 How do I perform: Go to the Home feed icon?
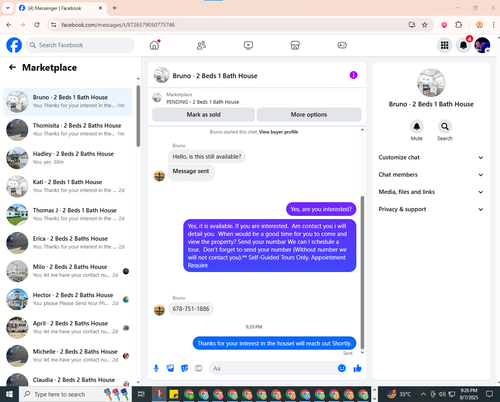(154, 45)
